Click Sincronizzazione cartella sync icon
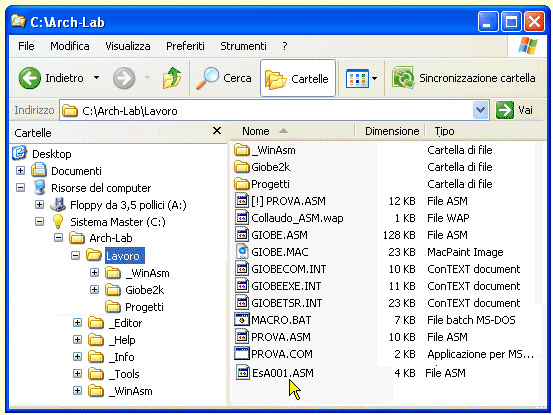Image resolution: width=553 pixels, height=415 pixels. pos(403,78)
